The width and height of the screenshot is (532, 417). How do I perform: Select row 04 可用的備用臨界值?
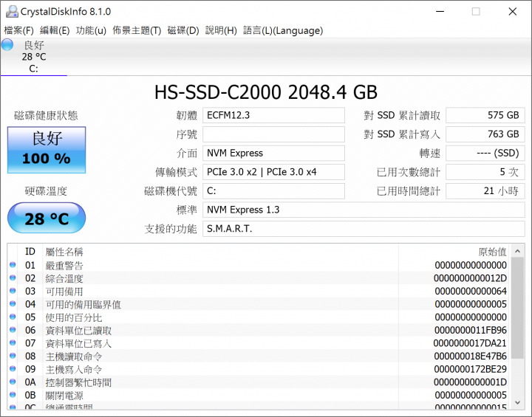pyautogui.click(x=259, y=304)
